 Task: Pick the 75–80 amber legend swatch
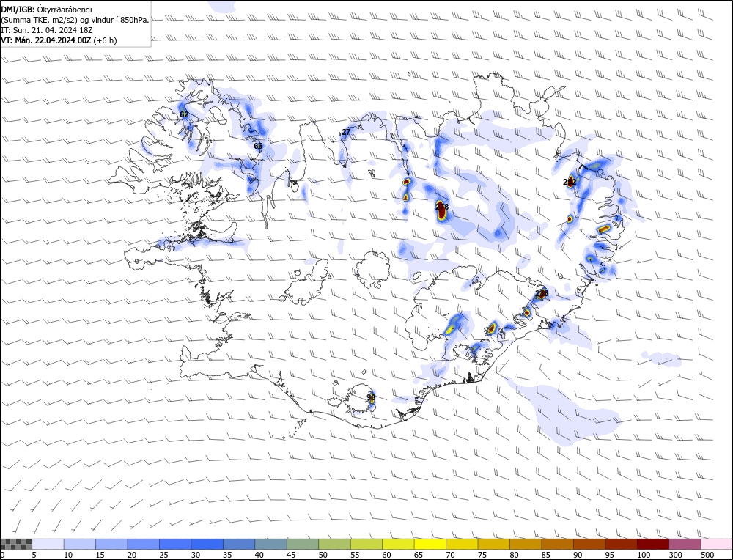pos(493,544)
